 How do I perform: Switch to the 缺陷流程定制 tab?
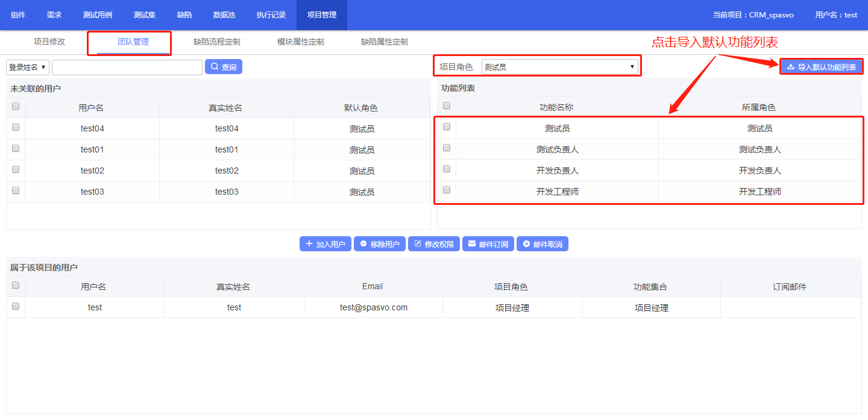coord(216,42)
